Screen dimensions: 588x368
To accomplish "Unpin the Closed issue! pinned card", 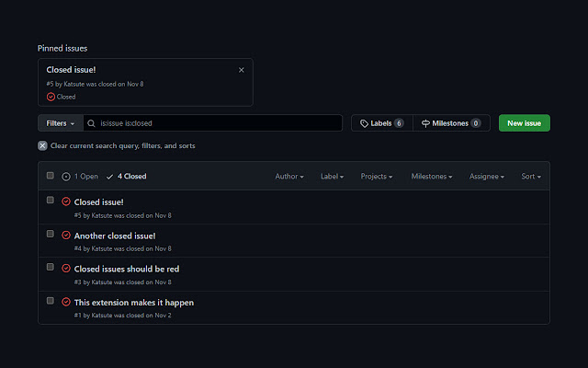I will [241, 70].
